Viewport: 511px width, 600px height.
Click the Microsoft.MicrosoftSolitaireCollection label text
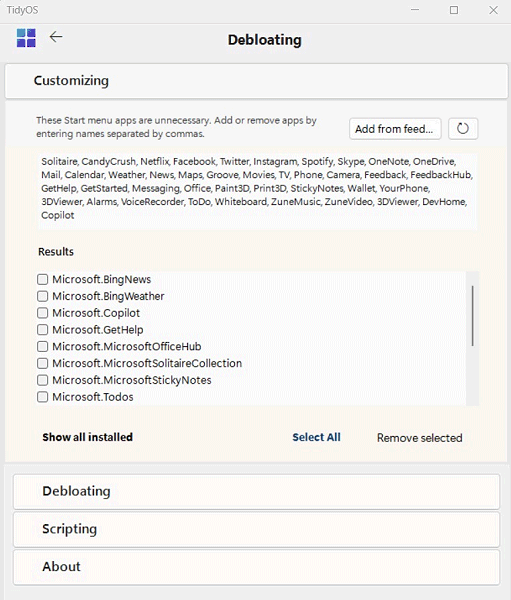(x=147, y=363)
